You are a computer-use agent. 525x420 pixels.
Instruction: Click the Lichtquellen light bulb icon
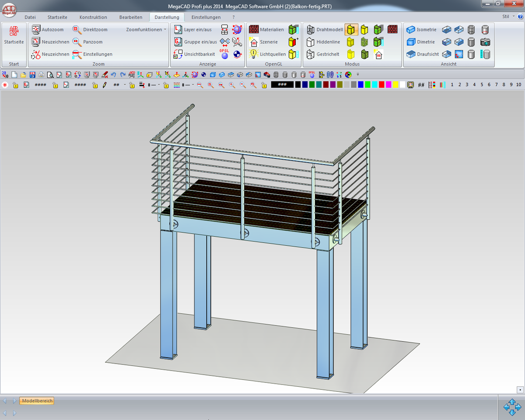[254, 54]
